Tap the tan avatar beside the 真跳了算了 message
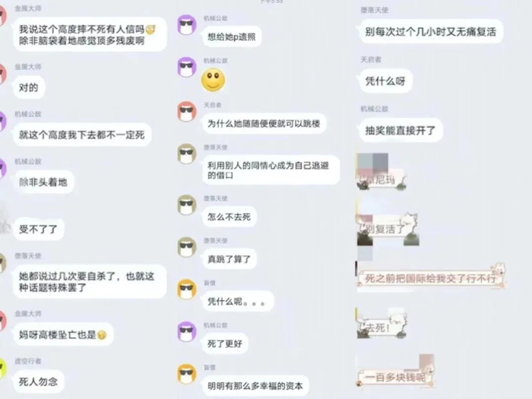Image resolution: width=532 pixels, height=399 pixels. (x=187, y=247)
